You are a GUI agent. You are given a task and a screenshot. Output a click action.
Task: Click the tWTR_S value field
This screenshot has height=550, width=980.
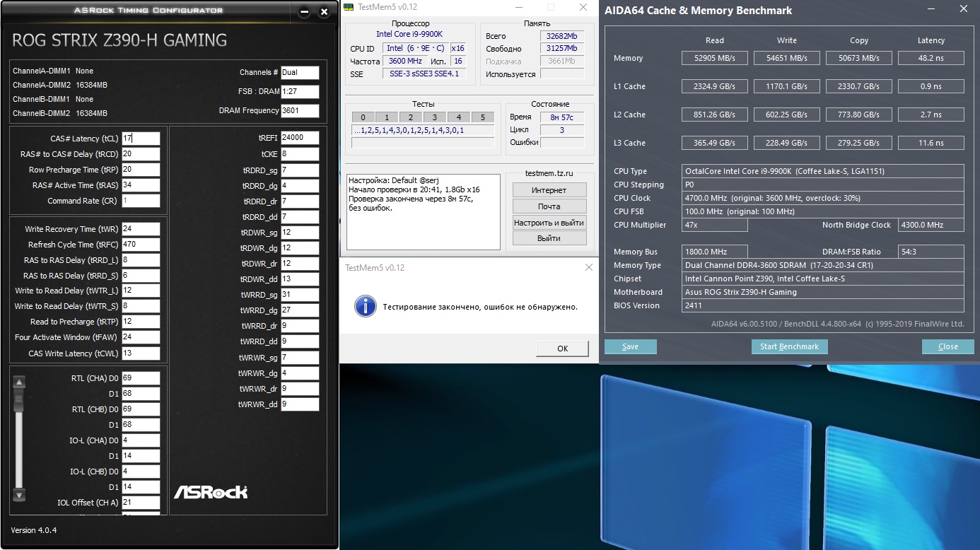[141, 306]
